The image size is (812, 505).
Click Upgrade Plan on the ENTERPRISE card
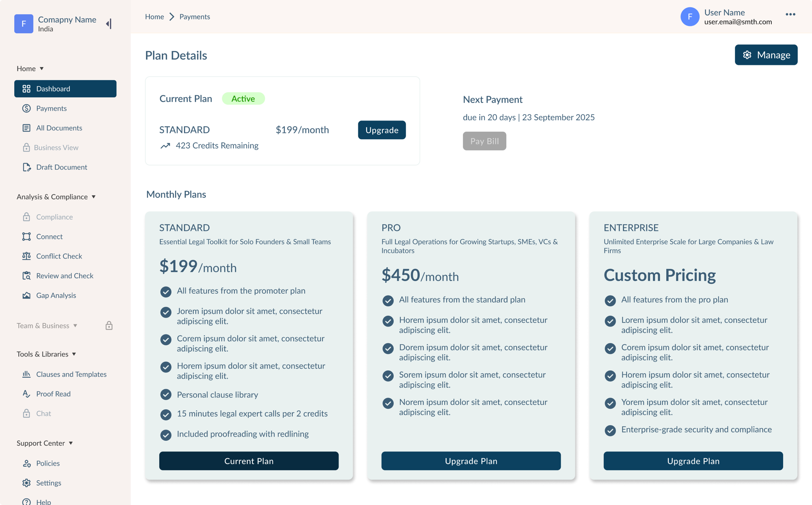pyautogui.click(x=693, y=461)
